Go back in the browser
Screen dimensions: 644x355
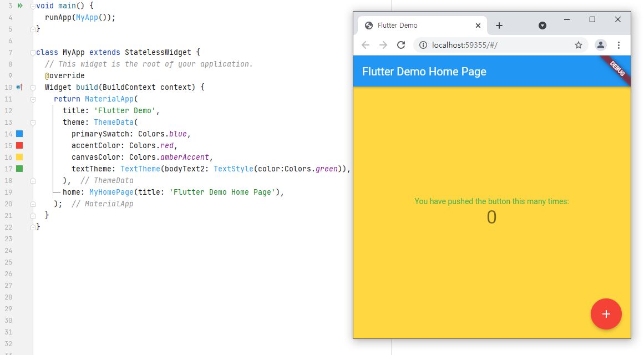tap(366, 45)
